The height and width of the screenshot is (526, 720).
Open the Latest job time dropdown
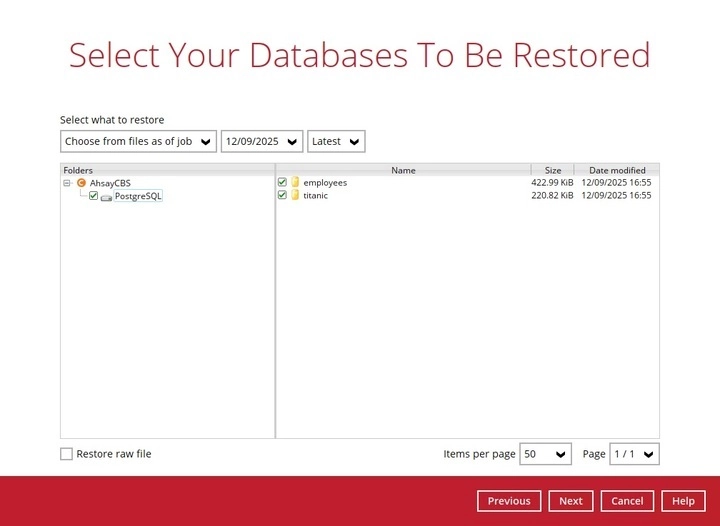click(336, 141)
